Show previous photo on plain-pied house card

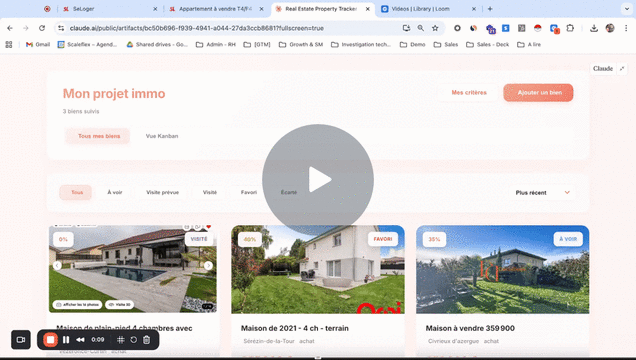[58, 266]
